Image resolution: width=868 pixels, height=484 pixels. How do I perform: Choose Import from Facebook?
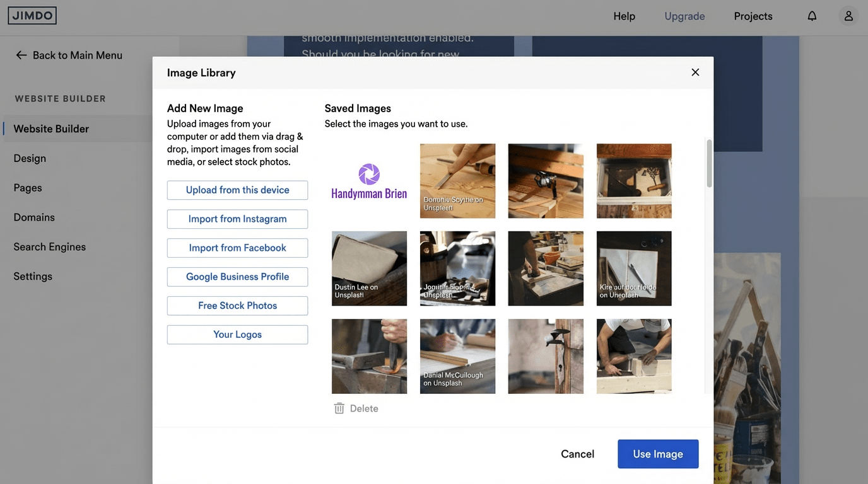237,248
